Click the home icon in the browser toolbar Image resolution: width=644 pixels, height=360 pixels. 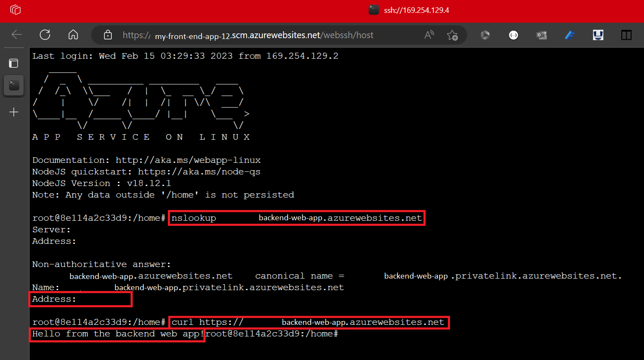coord(73,35)
